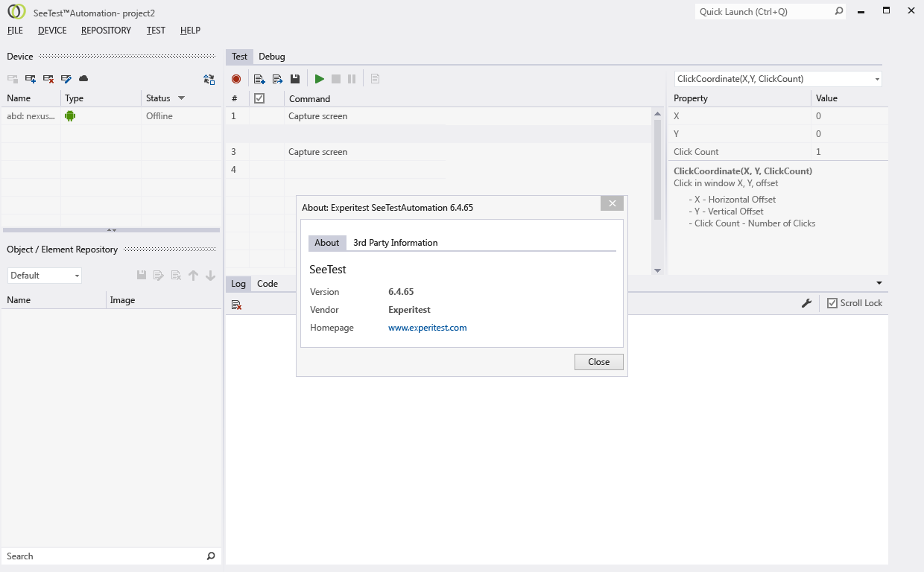924x572 pixels.
Task: Expand the Log panel options arrow
Action: click(879, 283)
